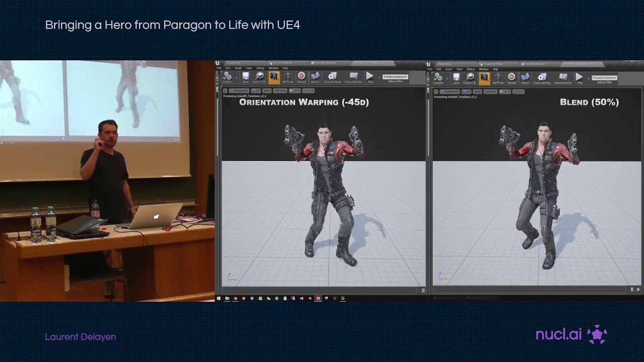Screen dimensions: 644x362
Task: Open Preview Instance debug filter in left editor
Action: pyautogui.click(x=395, y=77)
